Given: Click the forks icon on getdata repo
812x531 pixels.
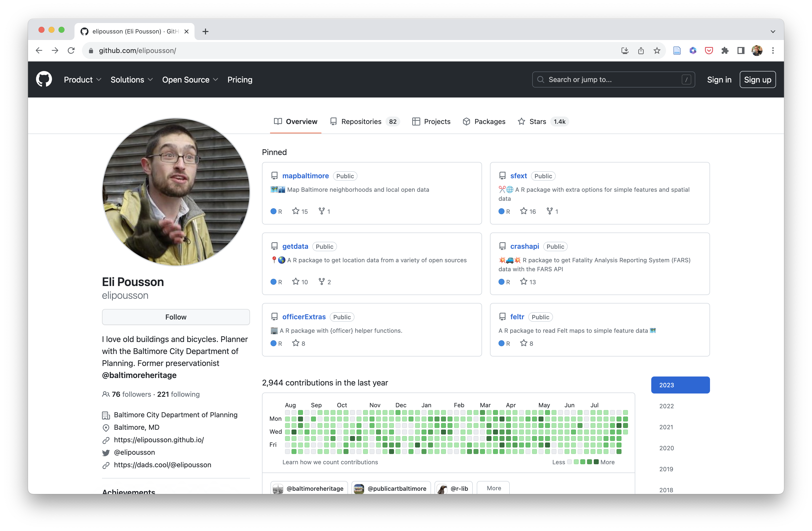Looking at the screenshot, I should pos(321,281).
